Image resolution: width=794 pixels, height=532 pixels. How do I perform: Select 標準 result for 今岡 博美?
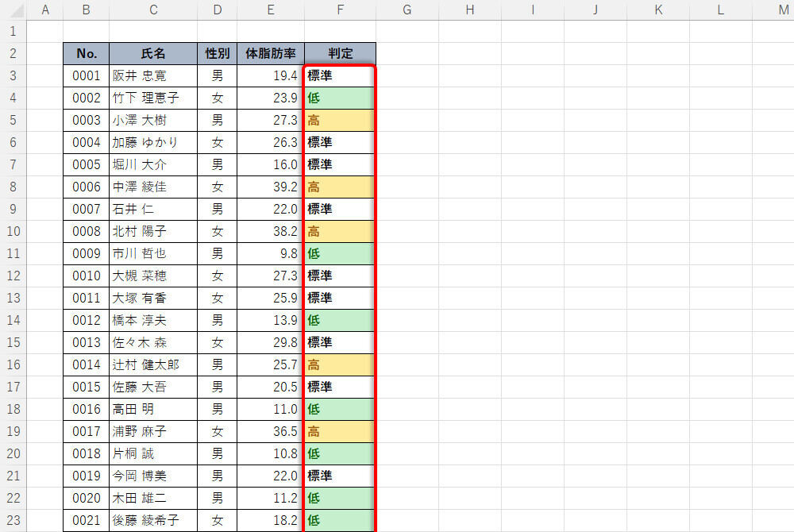click(x=339, y=476)
